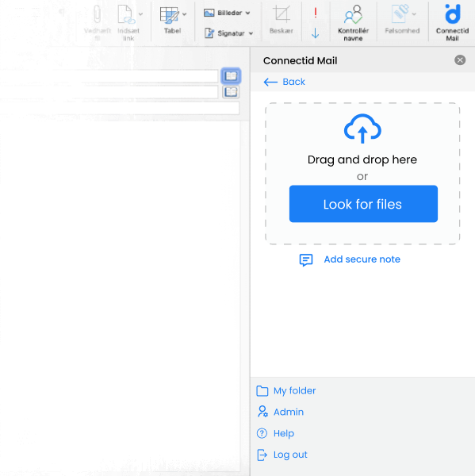475x476 pixels.
Task: Expand the Indsæt link dropdown arrow
Action: coord(140,14)
